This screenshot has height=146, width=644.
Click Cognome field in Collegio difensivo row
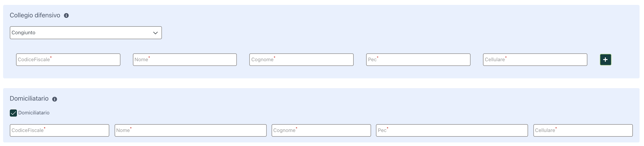tap(301, 60)
